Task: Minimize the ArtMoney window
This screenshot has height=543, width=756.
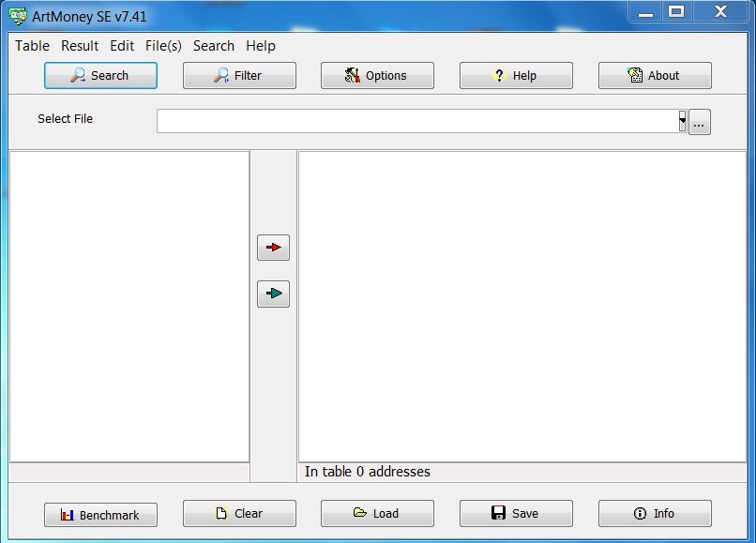Action: click(646, 11)
